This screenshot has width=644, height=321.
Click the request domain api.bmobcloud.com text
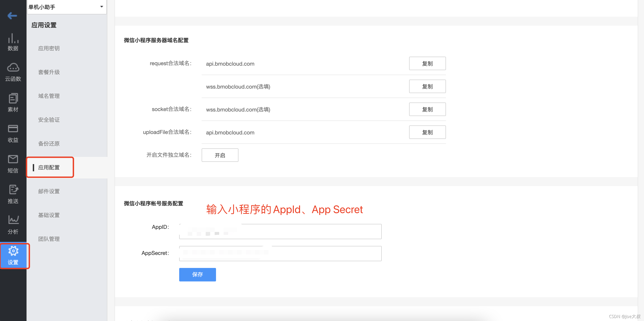click(230, 64)
